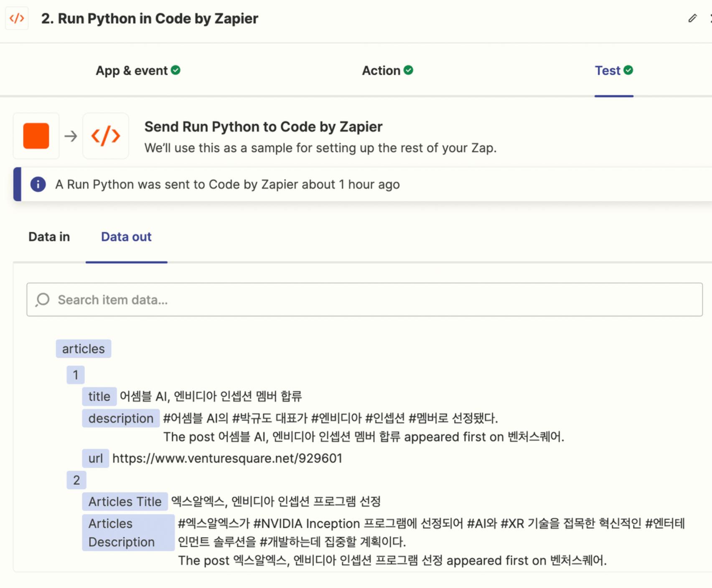Open the Action tab
712x588 pixels.
click(x=387, y=71)
